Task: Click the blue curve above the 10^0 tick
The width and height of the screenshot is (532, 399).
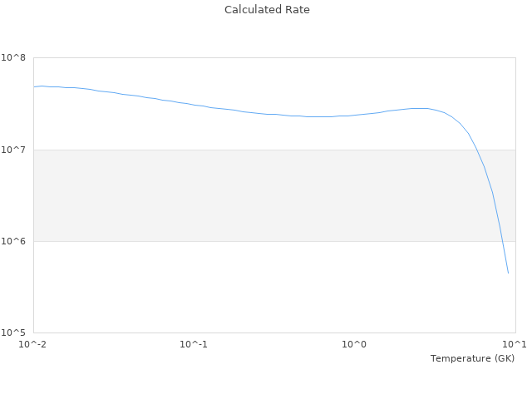Action: (355, 115)
